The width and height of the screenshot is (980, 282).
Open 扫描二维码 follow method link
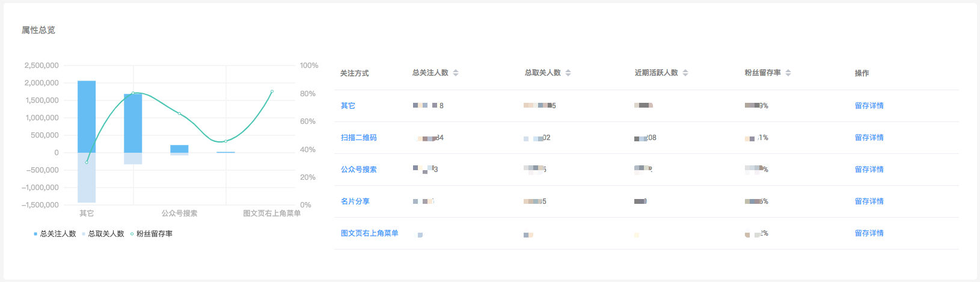click(x=359, y=138)
